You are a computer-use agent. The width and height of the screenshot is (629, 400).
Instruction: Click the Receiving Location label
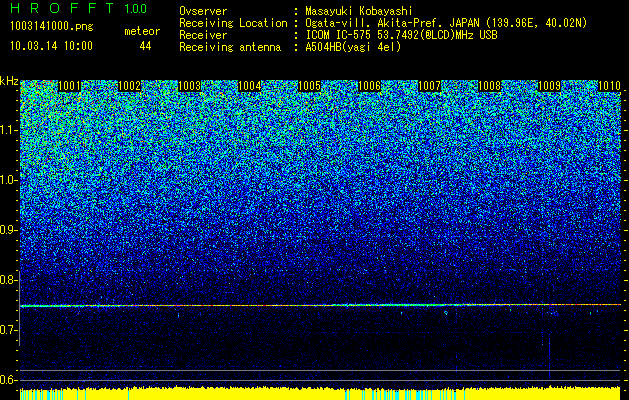[233, 24]
